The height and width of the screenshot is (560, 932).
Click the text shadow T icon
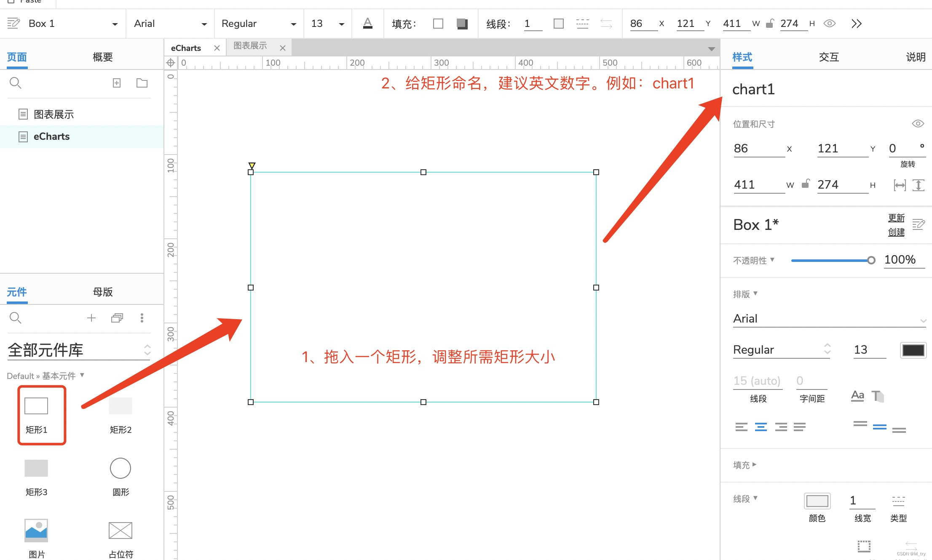(x=878, y=396)
